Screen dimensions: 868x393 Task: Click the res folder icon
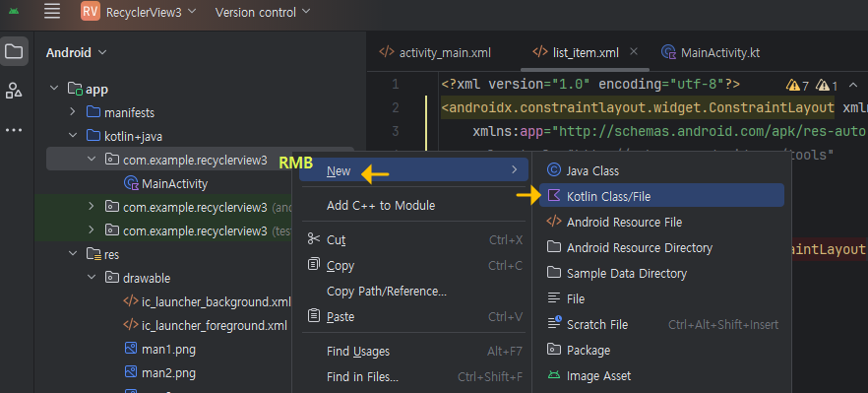click(x=93, y=254)
